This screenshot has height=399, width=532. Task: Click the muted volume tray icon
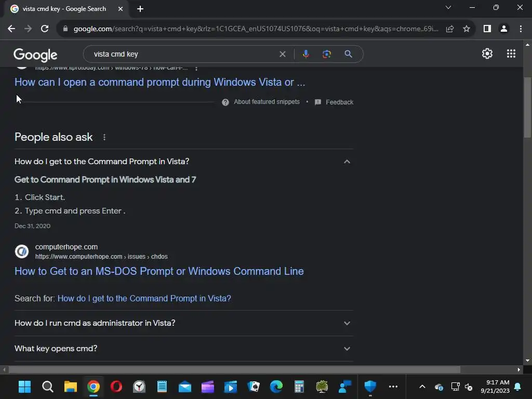pos(469,387)
